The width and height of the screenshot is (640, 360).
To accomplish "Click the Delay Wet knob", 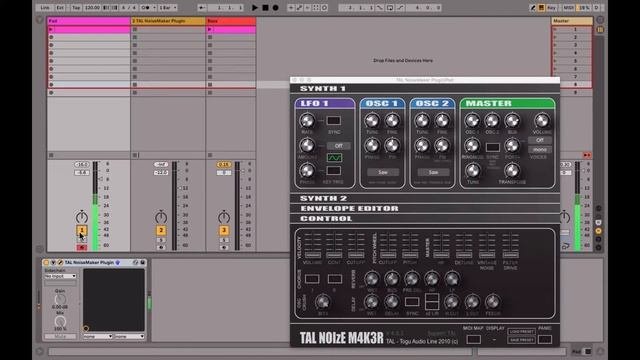I will [x=371, y=302].
